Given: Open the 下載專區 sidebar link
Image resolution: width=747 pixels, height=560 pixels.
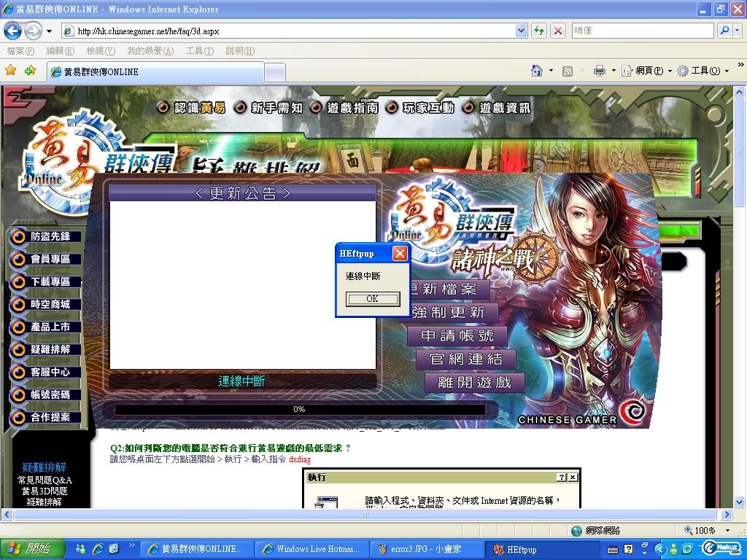Looking at the screenshot, I should tap(45, 282).
